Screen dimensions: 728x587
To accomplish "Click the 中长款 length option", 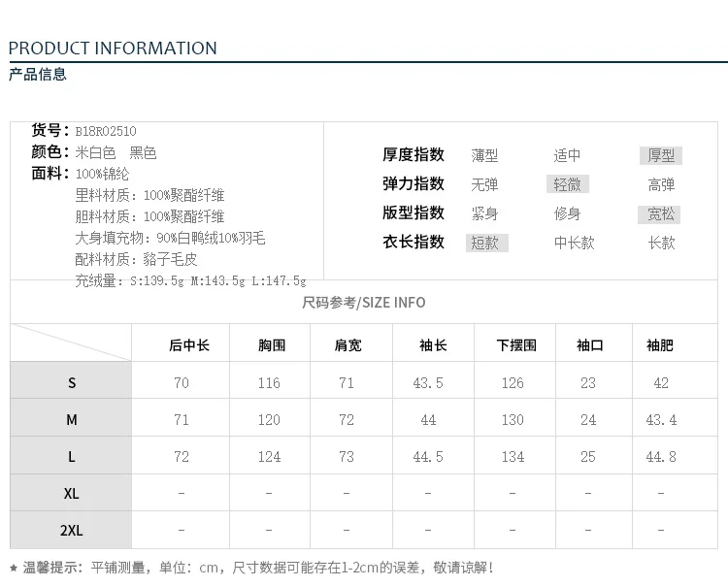I will click(x=574, y=243).
